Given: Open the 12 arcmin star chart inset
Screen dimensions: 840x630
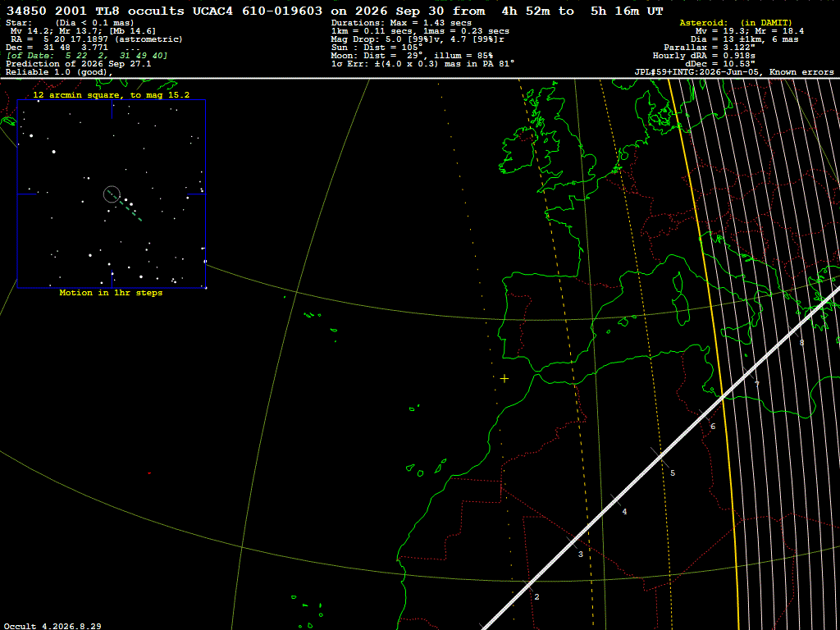Looking at the screenshot, I should pos(112,194).
